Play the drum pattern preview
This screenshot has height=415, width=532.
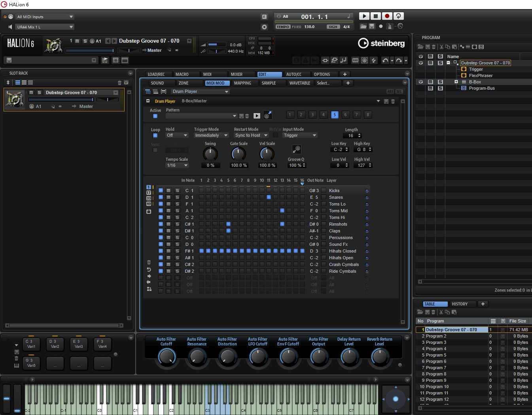[257, 116]
